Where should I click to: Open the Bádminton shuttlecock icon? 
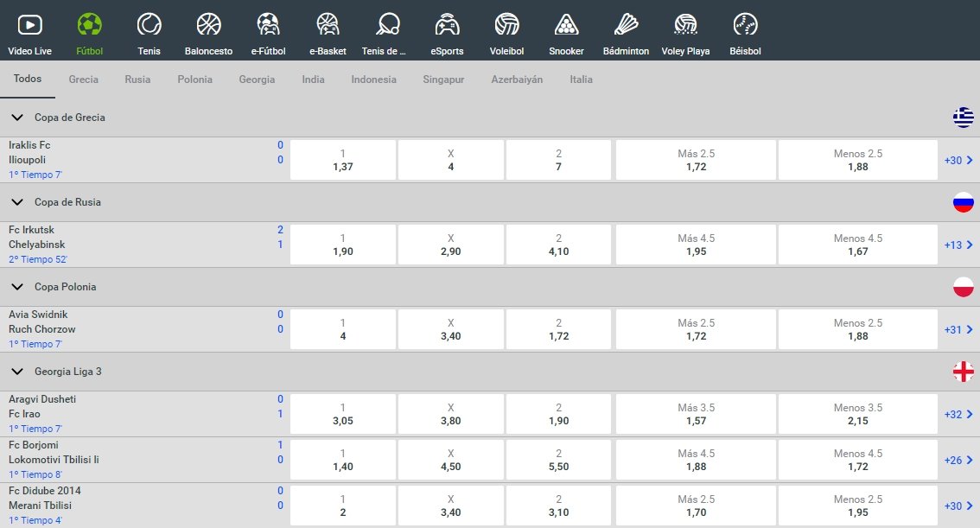(626, 24)
